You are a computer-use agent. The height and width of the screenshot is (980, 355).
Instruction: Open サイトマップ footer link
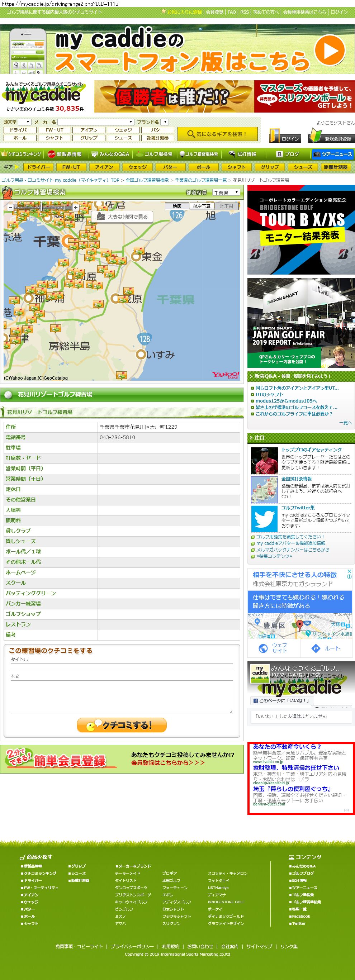259,946
